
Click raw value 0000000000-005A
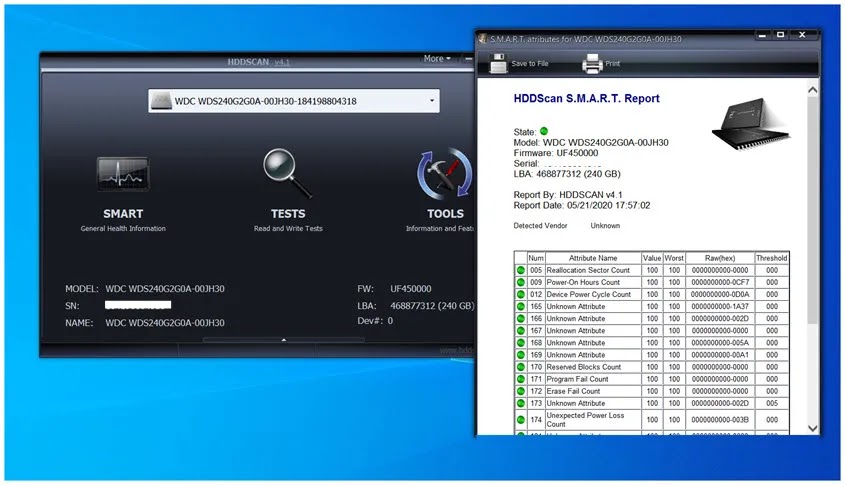[720, 343]
